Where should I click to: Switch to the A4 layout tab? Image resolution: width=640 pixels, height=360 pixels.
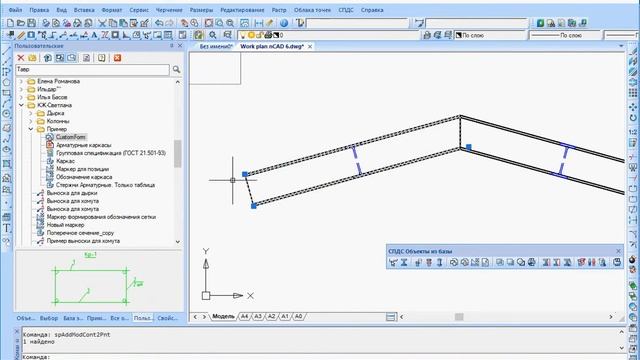click(244, 316)
